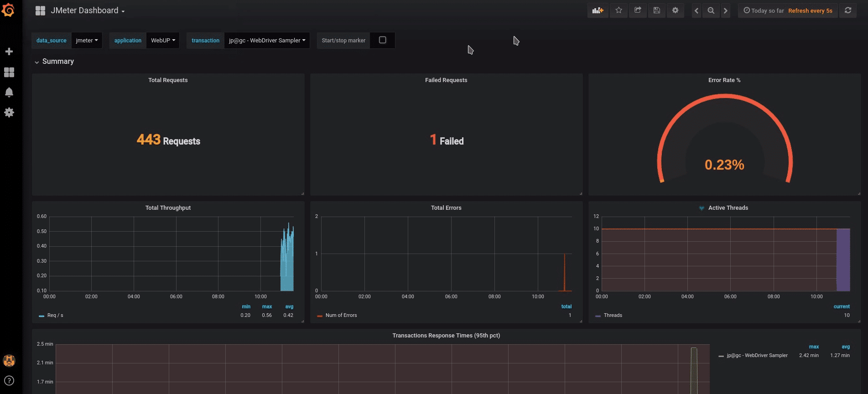Screen dimensions: 868x394
Task: Sort Active Threads legend by current
Action: pyautogui.click(x=842, y=306)
